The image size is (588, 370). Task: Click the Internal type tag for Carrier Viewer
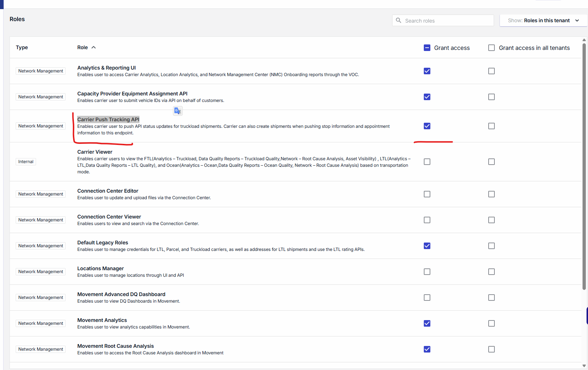[x=26, y=162]
